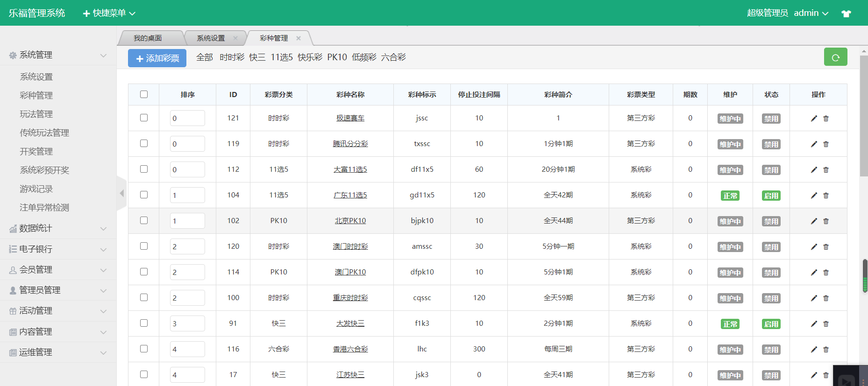The width and height of the screenshot is (868, 386).
Task: Switch to the 我的桌面 tab
Action: pos(148,38)
